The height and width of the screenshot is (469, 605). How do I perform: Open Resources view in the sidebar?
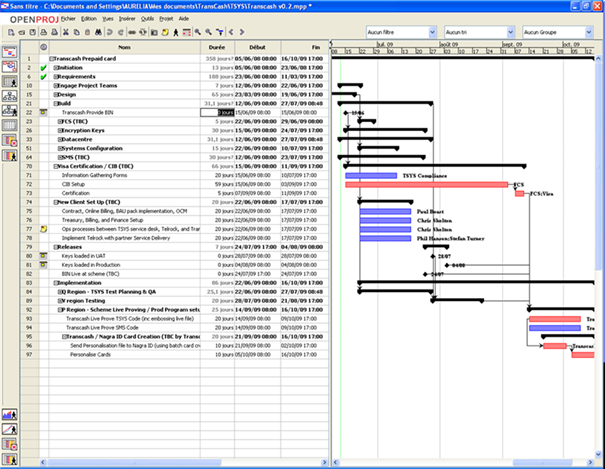pyautogui.click(x=10, y=81)
